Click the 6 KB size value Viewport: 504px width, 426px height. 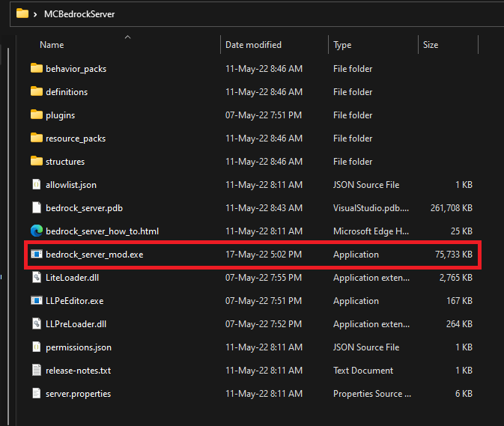(x=464, y=394)
